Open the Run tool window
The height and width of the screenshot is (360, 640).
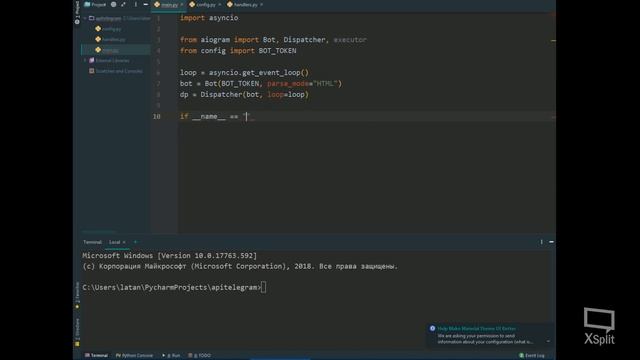point(171,356)
